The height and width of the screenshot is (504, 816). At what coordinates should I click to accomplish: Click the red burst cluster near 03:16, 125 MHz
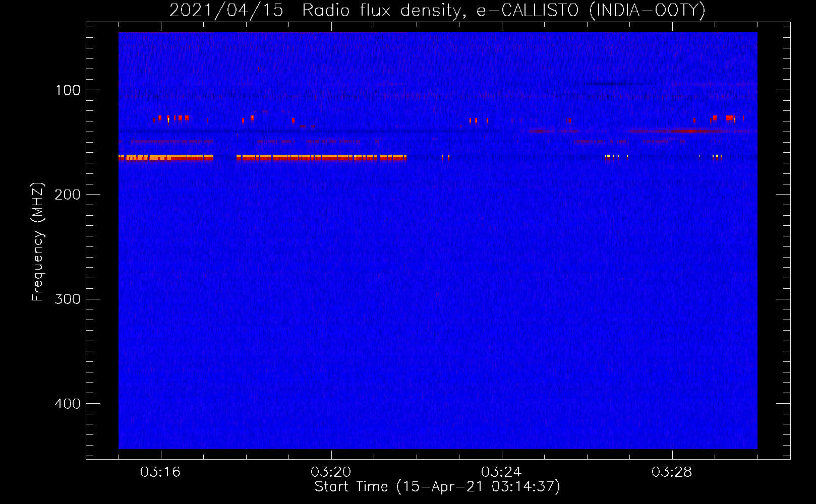point(171,118)
